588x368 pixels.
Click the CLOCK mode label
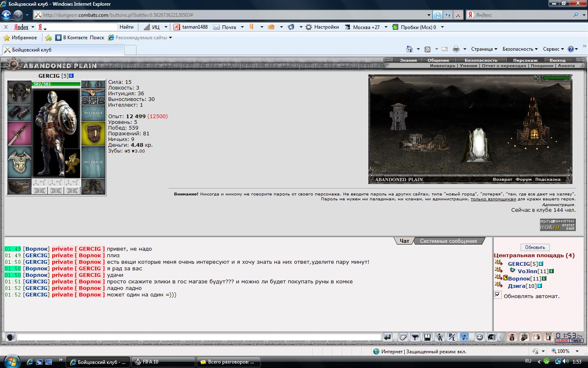562,341
